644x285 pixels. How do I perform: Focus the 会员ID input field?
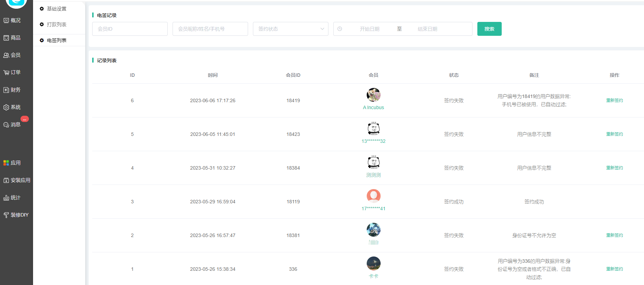click(130, 29)
